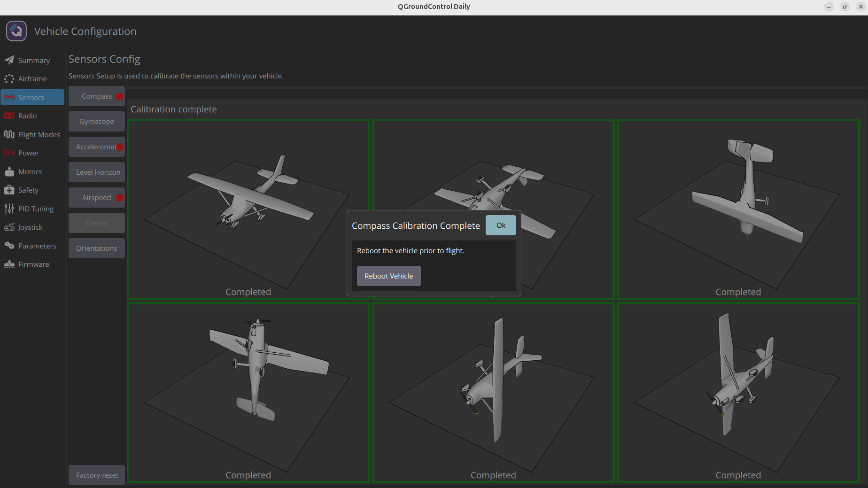Screen dimensions: 868x488
Task: Open Joystick gamepad icon
Action: [9, 227]
